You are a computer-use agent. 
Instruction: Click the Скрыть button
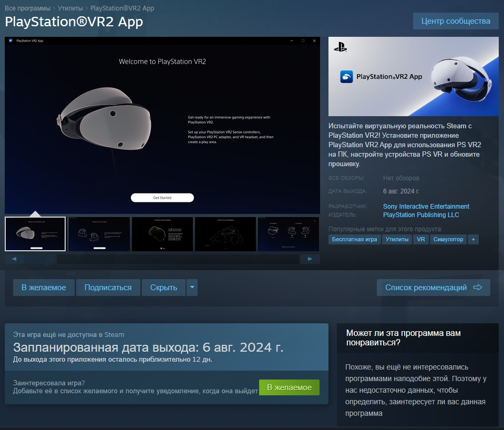tap(163, 288)
